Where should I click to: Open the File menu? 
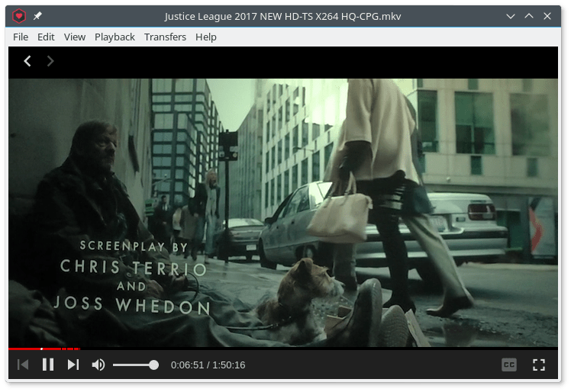click(21, 37)
